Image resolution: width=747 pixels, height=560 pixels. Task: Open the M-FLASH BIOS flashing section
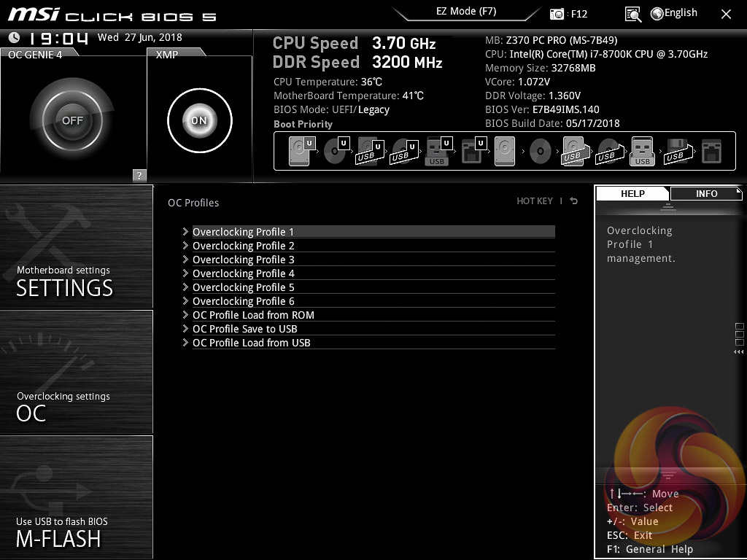click(76, 497)
